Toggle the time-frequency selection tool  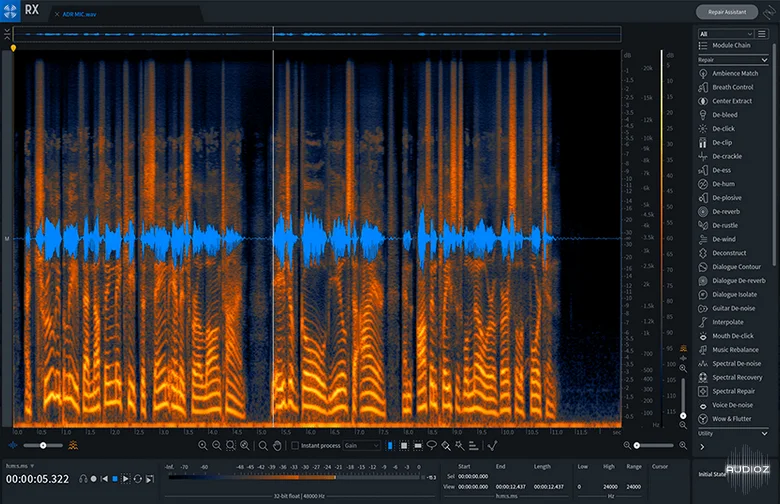[404, 445]
